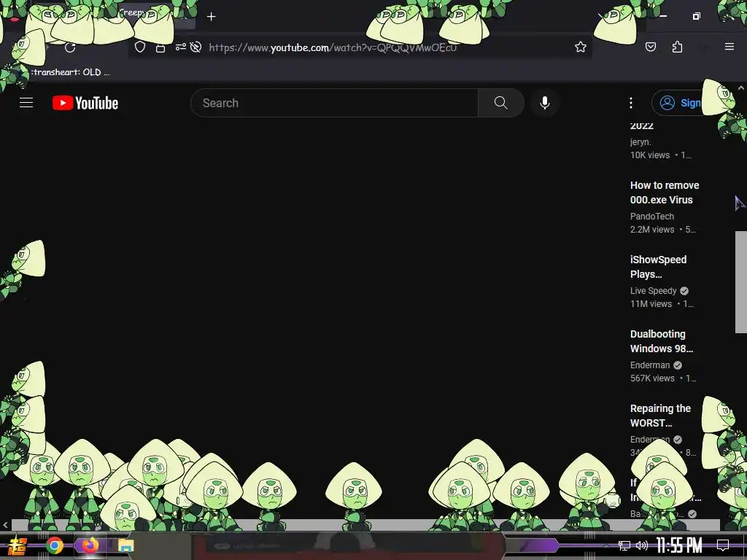Open the PandoTech channel name
Image resolution: width=747 pixels, height=560 pixels.
click(x=652, y=216)
